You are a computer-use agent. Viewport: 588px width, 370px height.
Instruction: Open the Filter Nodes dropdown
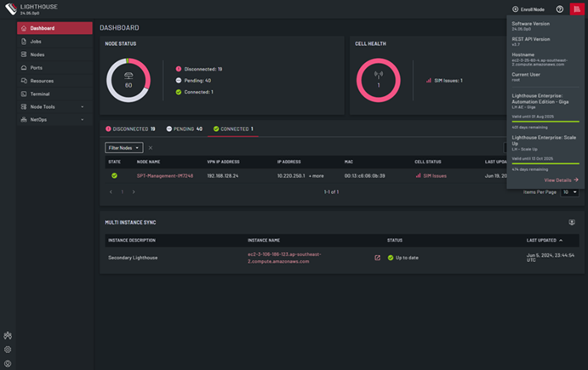pyautogui.click(x=123, y=147)
